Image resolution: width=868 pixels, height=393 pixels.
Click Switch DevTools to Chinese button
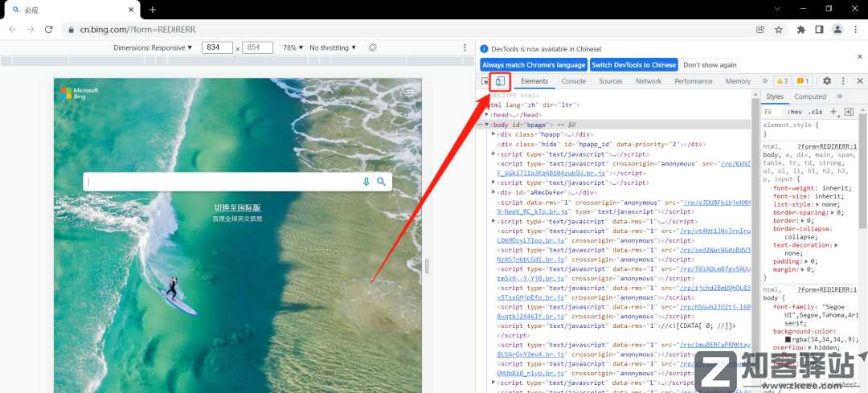click(633, 65)
